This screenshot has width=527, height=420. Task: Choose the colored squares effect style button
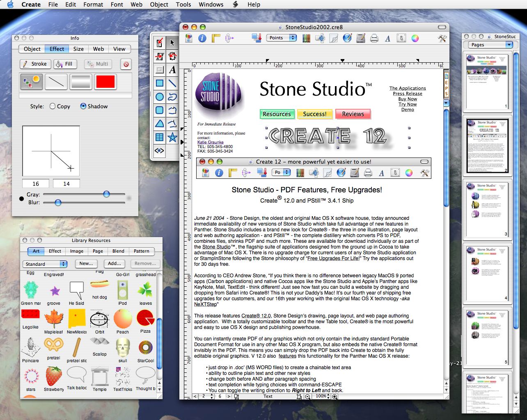pos(32,82)
